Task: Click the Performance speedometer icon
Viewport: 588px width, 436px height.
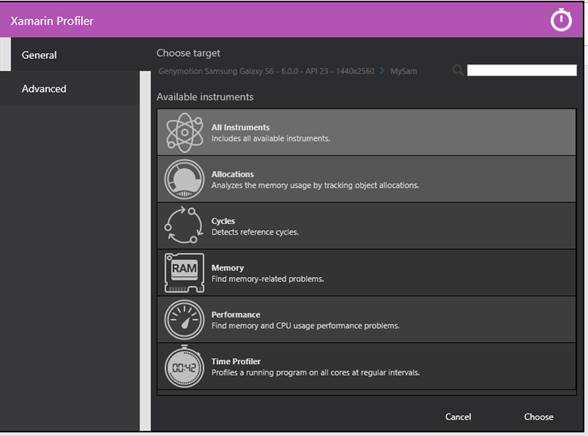Action: click(184, 320)
